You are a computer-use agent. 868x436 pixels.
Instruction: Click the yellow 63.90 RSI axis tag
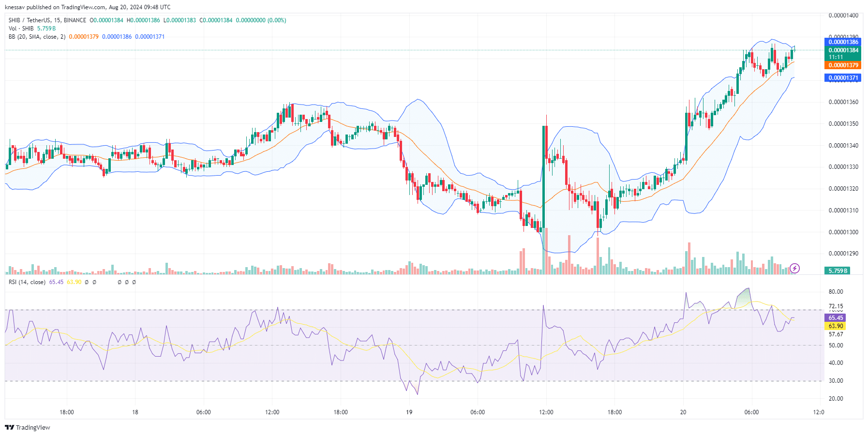[835, 326]
